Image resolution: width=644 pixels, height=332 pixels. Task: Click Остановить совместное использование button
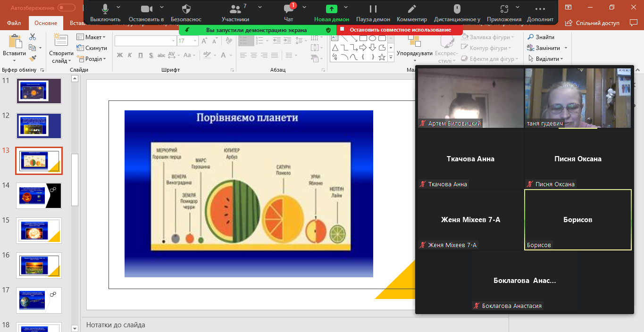tap(396, 30)
